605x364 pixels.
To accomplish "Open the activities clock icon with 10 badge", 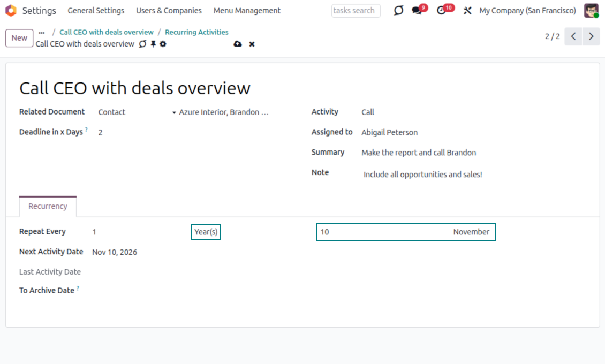I will (x=442, y=11).
